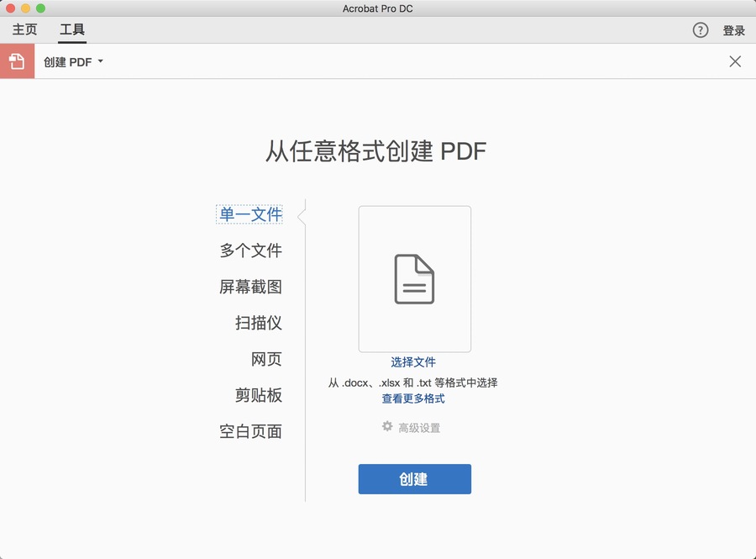Click the 登录 sign-in button
Image resolution: width=756 pixels, height=559 pixels.
coord(734,30)
